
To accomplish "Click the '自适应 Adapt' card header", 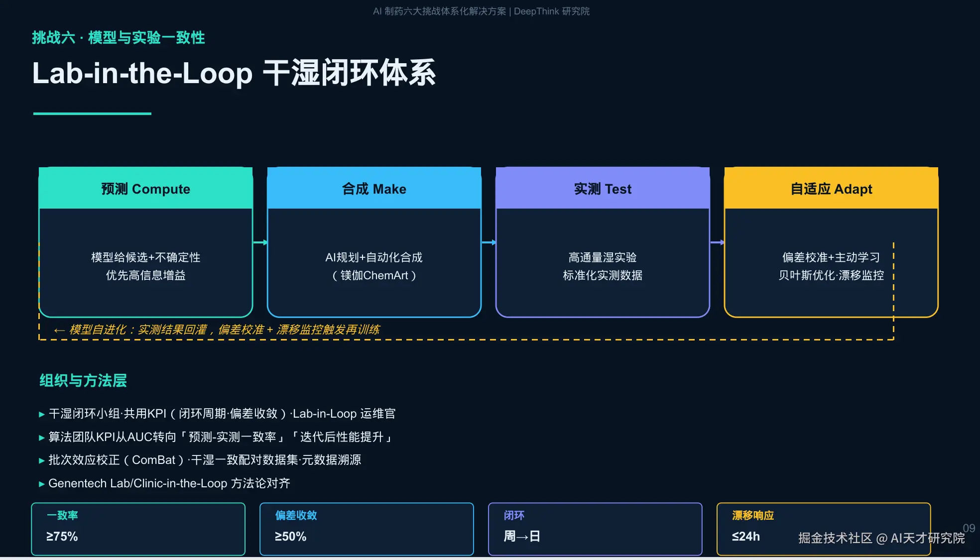I will [x=831, y=189].
